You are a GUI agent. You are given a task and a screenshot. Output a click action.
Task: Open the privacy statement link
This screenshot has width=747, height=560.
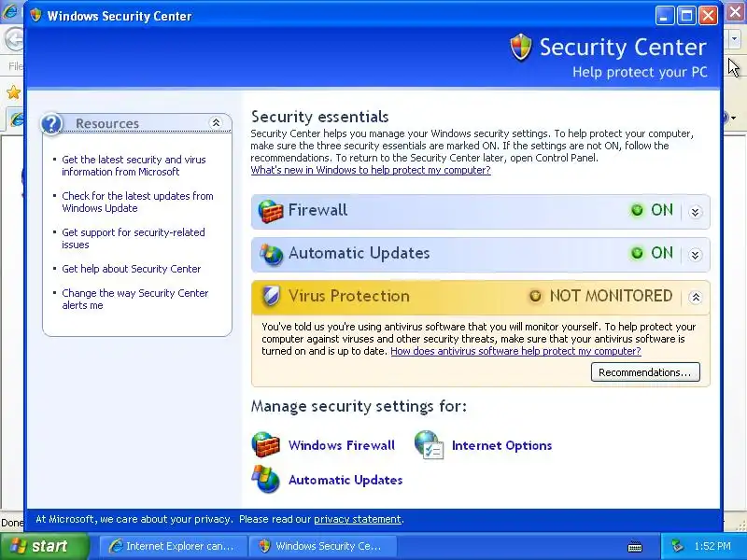pos(358,519)
